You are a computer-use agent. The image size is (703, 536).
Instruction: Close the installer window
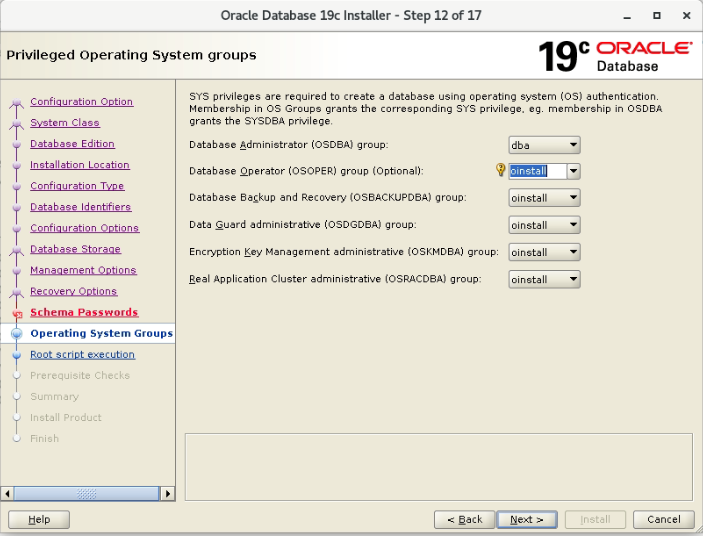click(x=686, y=16)
